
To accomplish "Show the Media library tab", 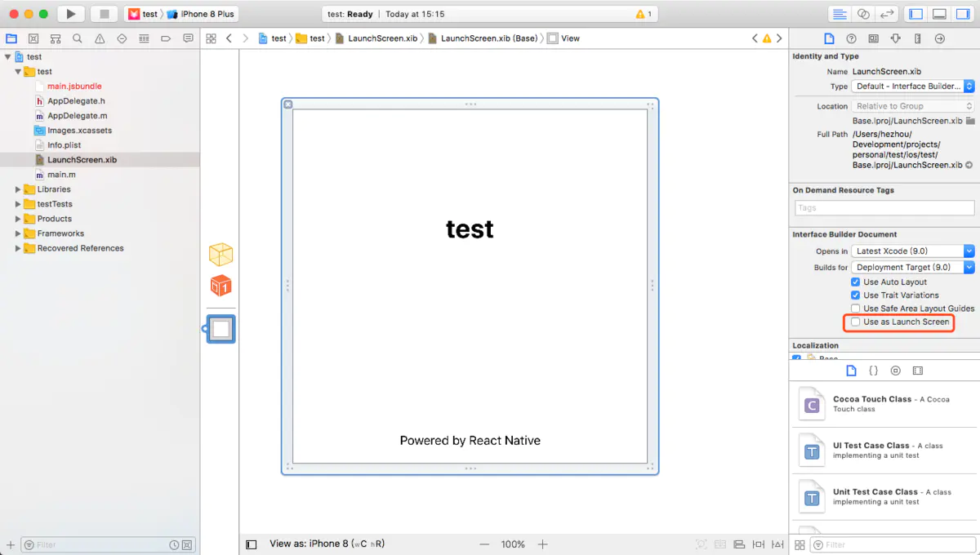I will (917, 371).
